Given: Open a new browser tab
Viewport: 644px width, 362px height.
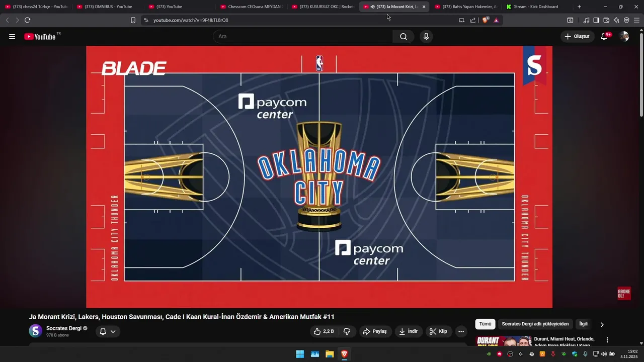Looking at the screenshot, I should click(579, 7).
